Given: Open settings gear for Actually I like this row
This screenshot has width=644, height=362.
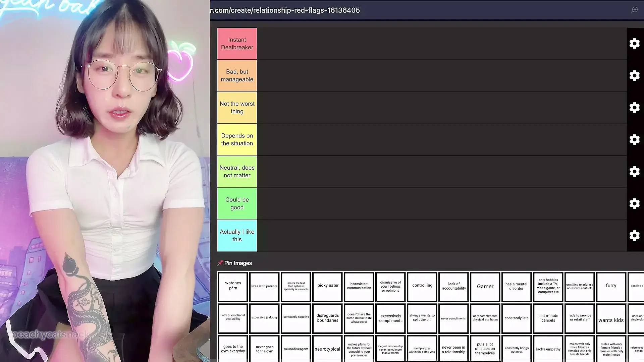Looking at the screenshot, I should (634, 236).
